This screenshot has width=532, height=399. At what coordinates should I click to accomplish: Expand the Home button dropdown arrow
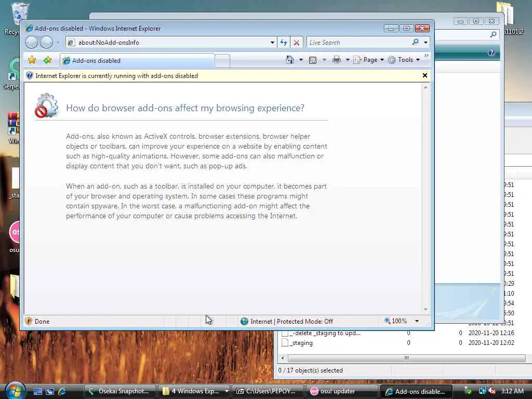301,60
